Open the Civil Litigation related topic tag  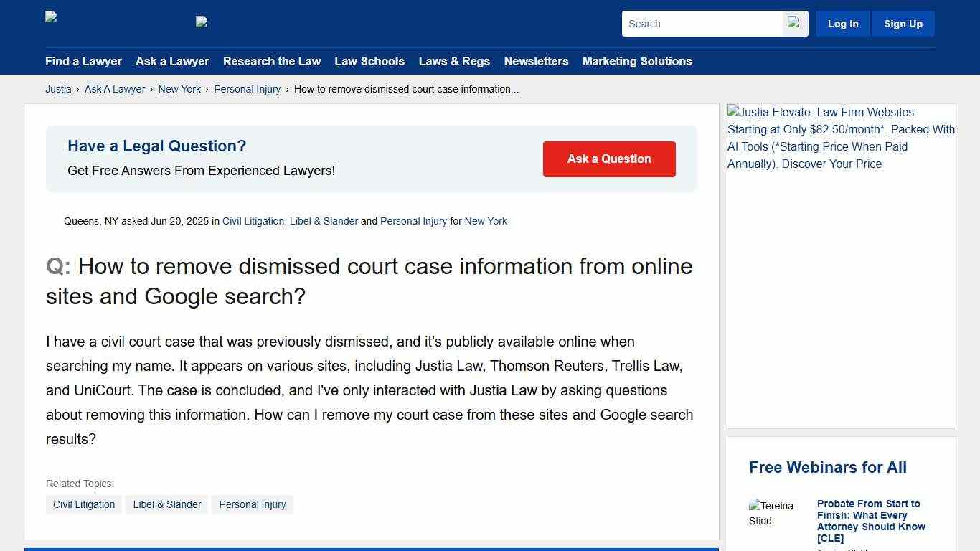tap(84, 504)
